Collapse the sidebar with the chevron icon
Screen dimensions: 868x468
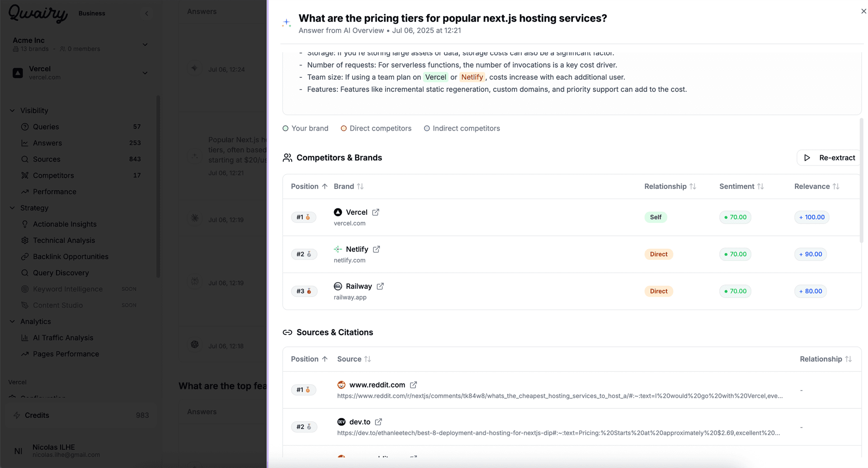pyautogui.click(x=146, y=14)
